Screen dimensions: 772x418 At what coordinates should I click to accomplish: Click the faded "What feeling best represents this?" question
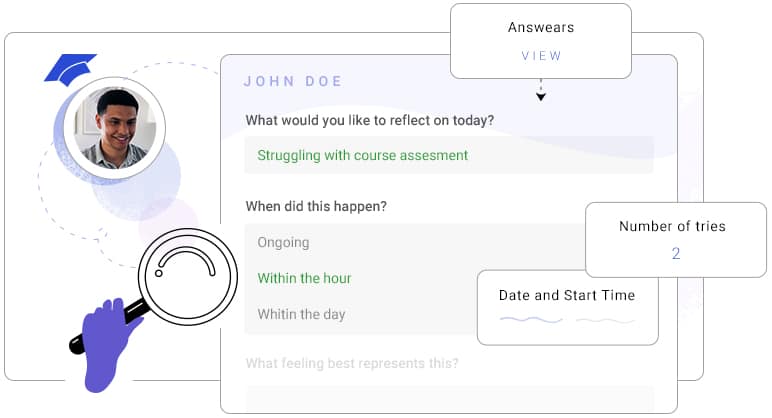tap(351, 362)
